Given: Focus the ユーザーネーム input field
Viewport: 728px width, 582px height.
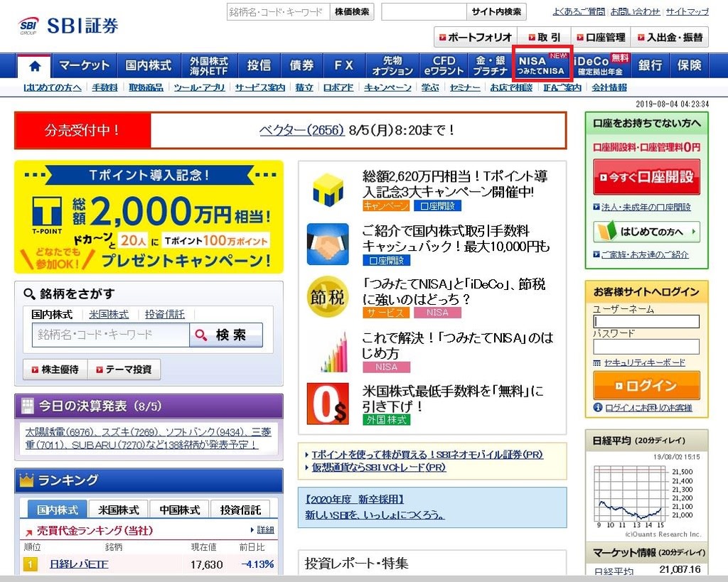Looking at the screenshot, I should click(646, 322).
